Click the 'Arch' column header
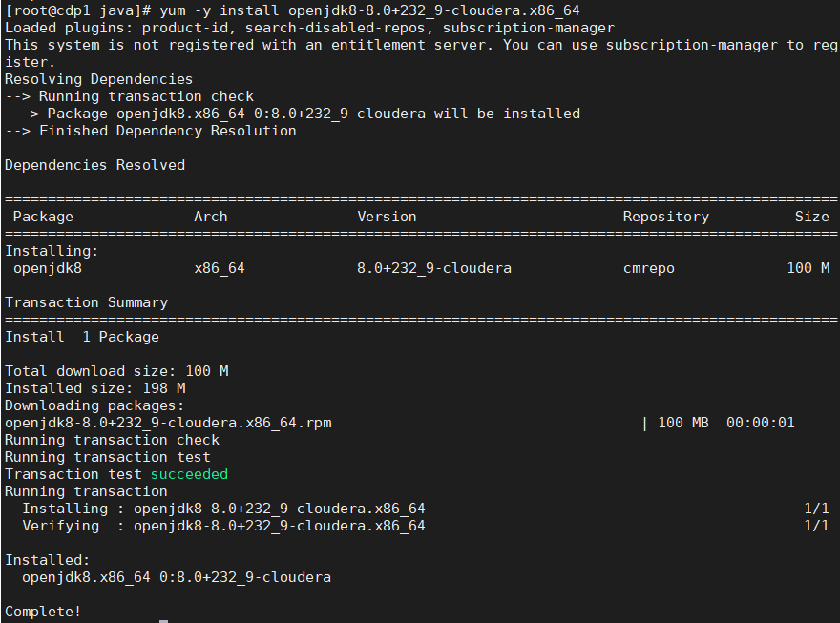This screenshot has height=623, width=840. point(211,217)
